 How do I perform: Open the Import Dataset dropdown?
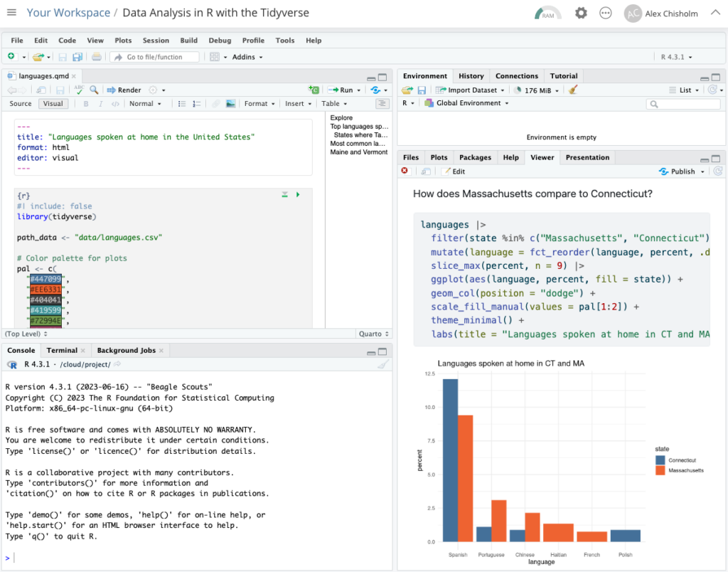(x=471, y=90)
